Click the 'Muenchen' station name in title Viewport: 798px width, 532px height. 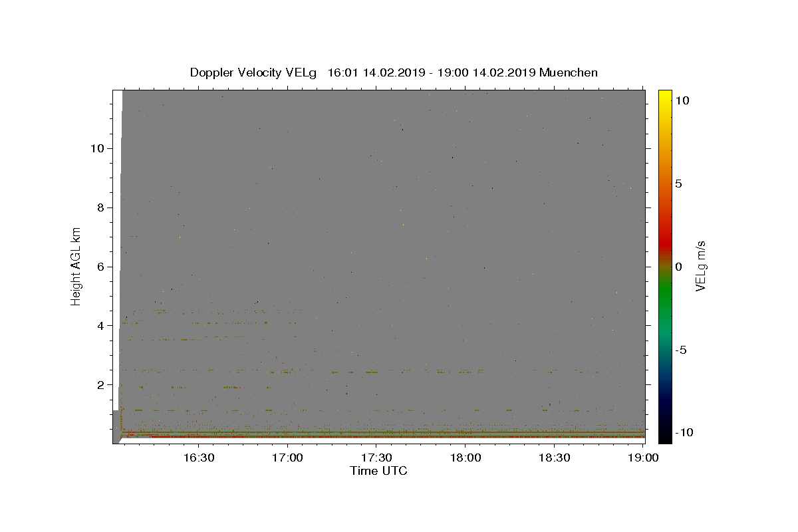point(569,72)
